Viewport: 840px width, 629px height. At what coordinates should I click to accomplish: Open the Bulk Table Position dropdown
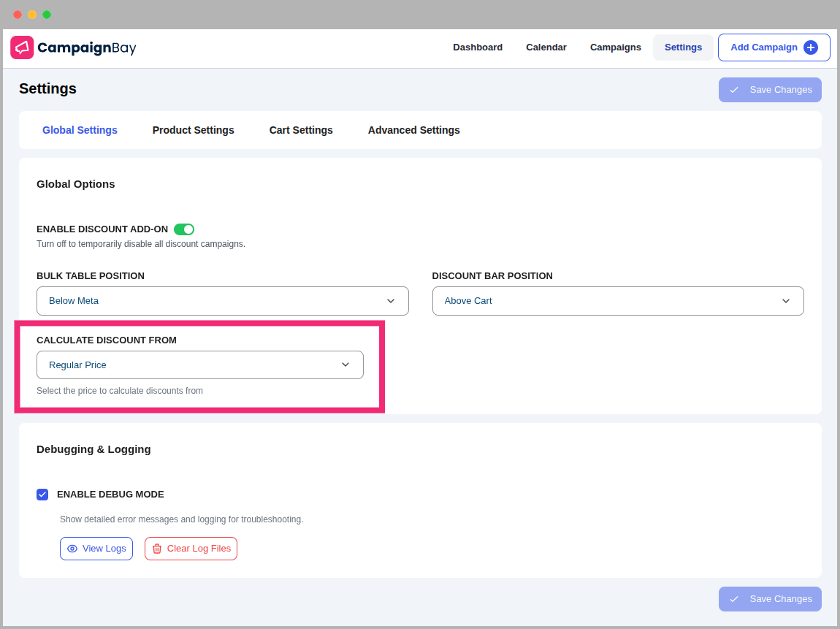pos(222,301)
